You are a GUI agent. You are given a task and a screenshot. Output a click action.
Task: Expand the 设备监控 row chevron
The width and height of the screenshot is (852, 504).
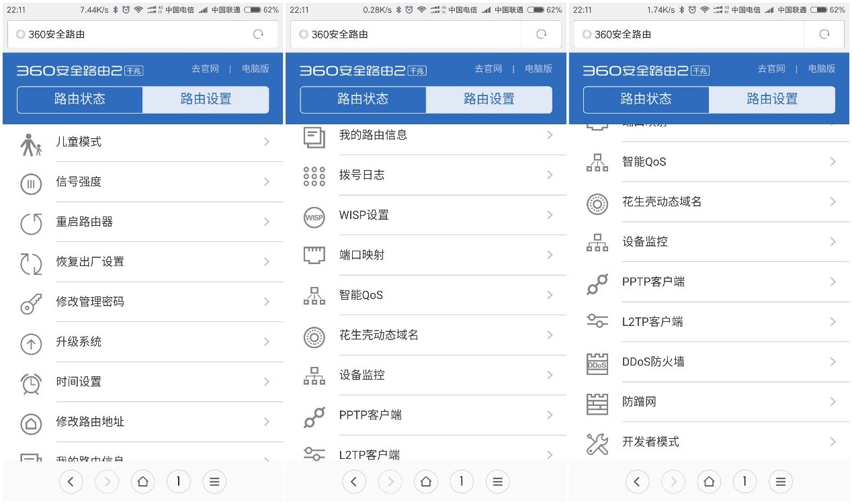[x=550, y=375]
